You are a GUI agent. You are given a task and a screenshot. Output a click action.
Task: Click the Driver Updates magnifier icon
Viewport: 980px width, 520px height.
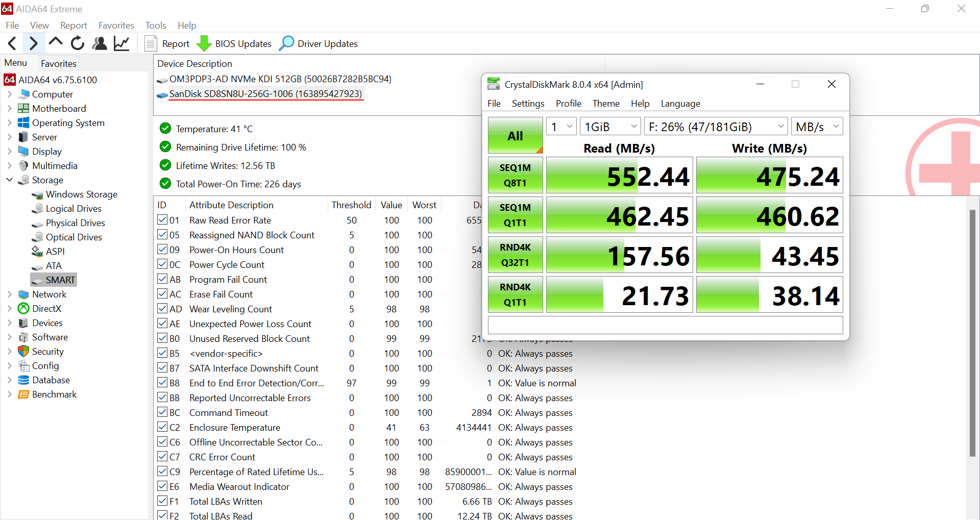pos(287,43)
